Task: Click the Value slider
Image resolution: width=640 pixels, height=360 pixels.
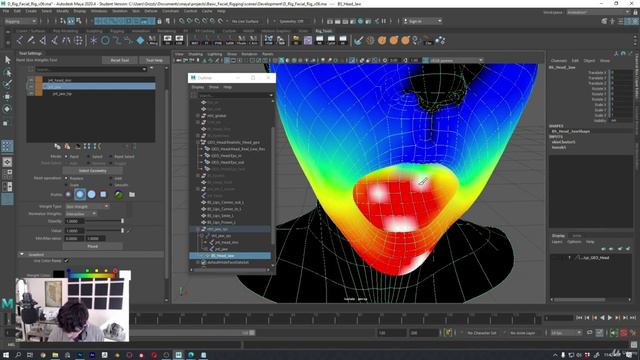Action: 104,231
